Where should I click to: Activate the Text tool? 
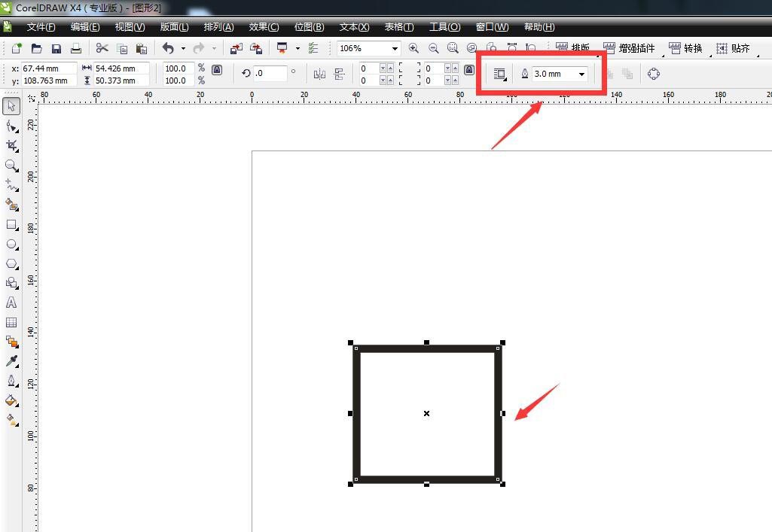[11, 302]
